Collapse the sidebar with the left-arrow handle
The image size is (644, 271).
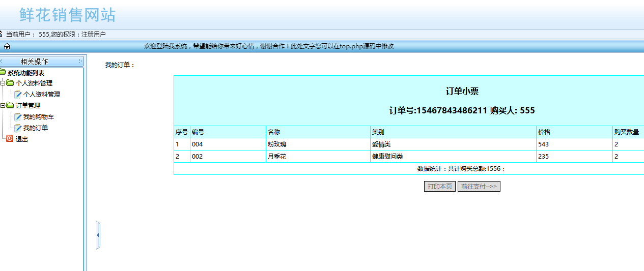98,235
